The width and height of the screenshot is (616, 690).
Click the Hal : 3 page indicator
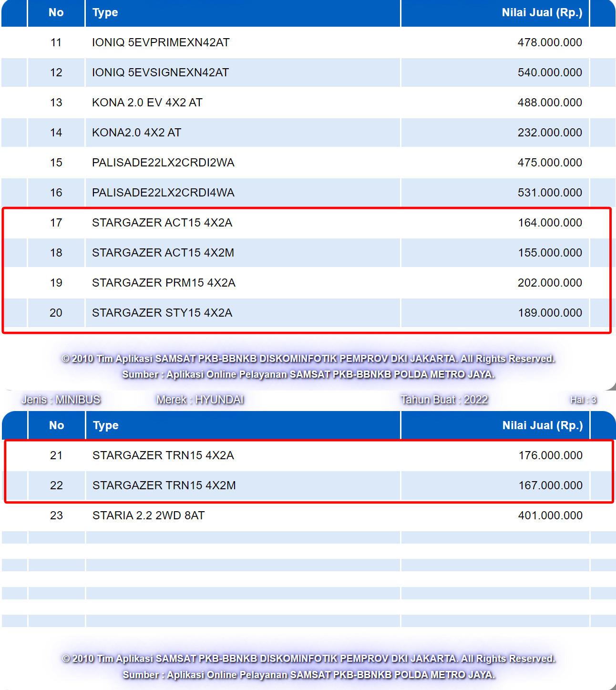[584, 400]
